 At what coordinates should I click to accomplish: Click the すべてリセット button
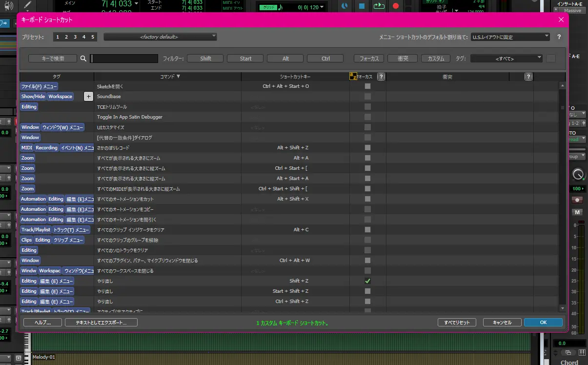tap(457, 322)
